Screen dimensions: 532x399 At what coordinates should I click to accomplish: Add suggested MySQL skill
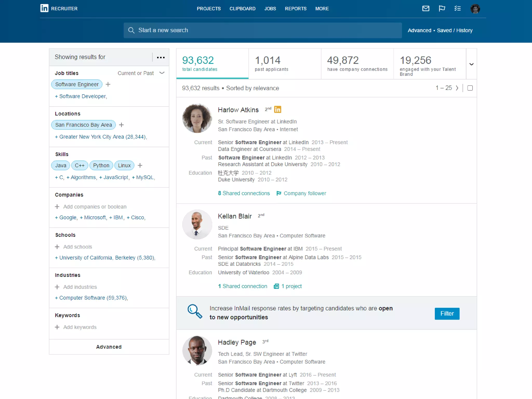click(143, 177)
